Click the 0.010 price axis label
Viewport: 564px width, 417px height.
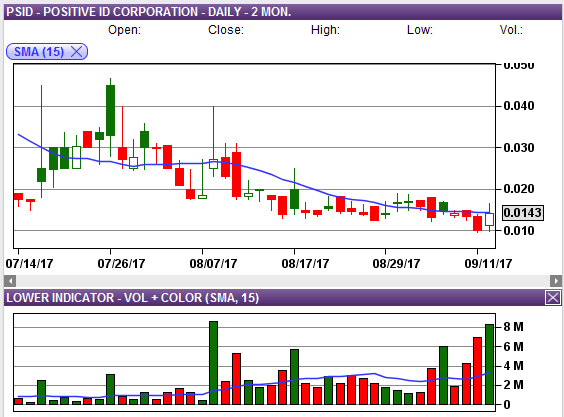pos(519,231)
